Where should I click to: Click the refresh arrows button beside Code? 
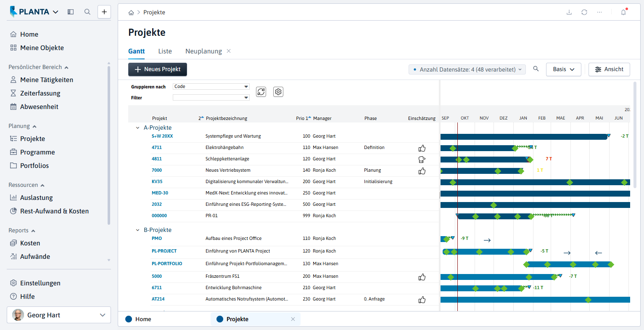tap(261, 92)
